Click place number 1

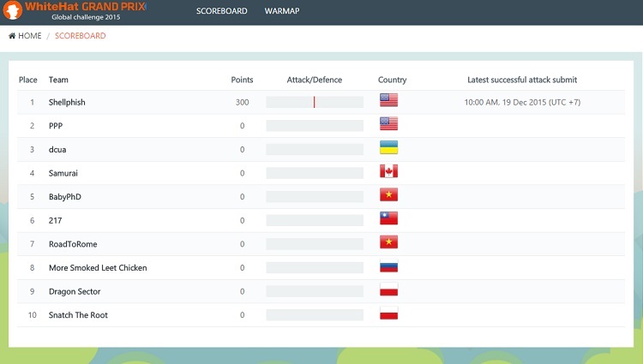click(32, 103)
